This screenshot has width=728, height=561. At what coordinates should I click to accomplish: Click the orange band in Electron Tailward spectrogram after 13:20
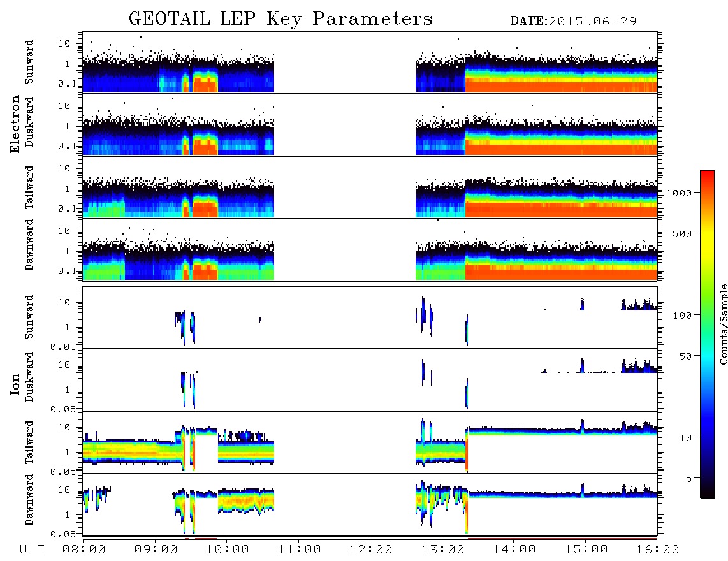point(561,210)
